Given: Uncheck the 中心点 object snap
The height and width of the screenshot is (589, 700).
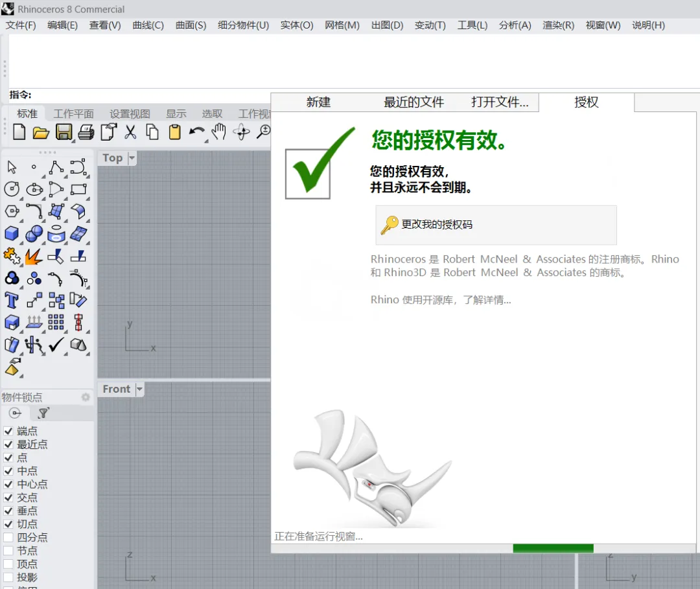Looking at the screenshot, I should click(8, 485).
